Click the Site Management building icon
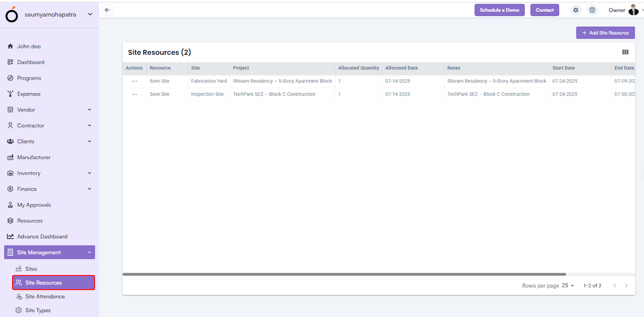The width and height of the screenshot is (644, 317). coord(10,253)
